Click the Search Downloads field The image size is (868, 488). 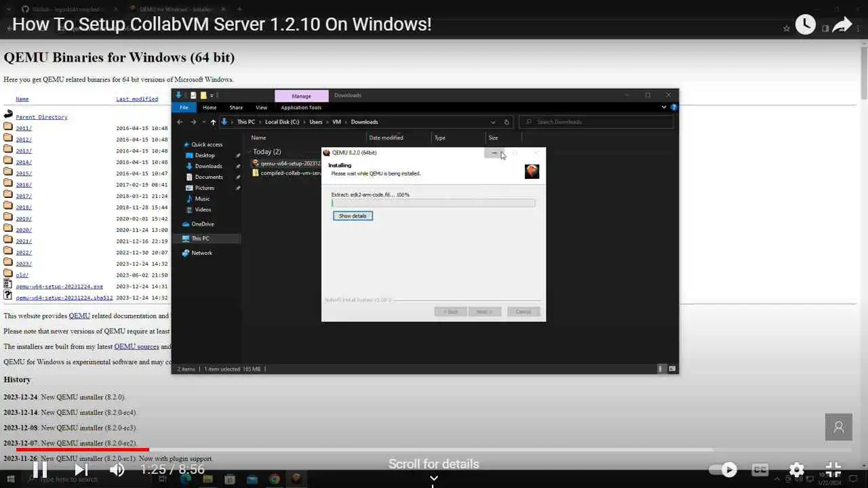[x=597, y=122]
